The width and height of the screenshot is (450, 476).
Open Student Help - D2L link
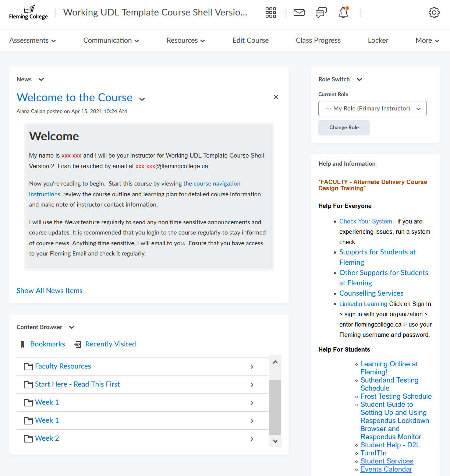390,445
